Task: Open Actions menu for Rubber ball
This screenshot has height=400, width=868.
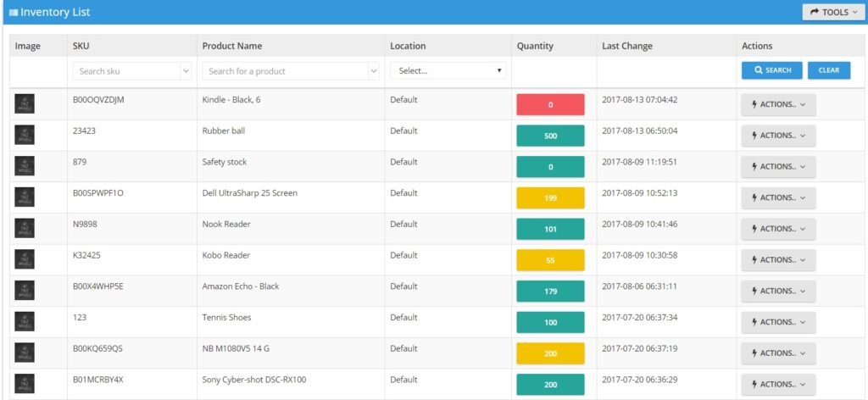Action: [778, 136]
